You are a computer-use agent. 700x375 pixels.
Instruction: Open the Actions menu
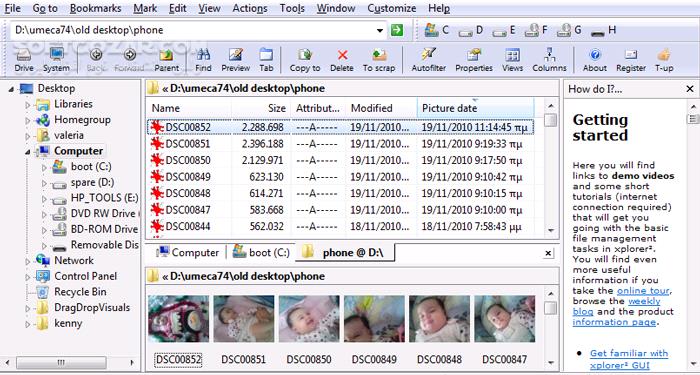(250, 8)
